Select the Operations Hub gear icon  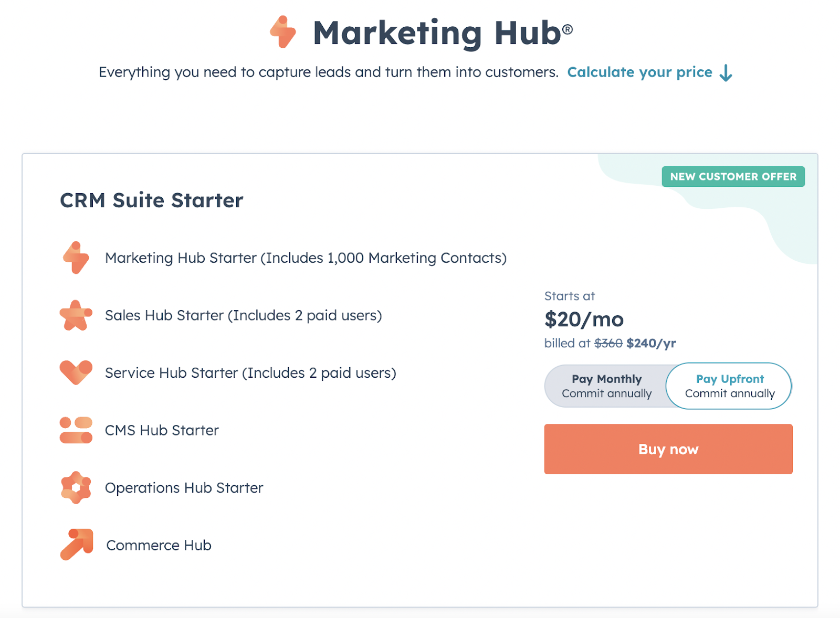click(x=76, y=487)
